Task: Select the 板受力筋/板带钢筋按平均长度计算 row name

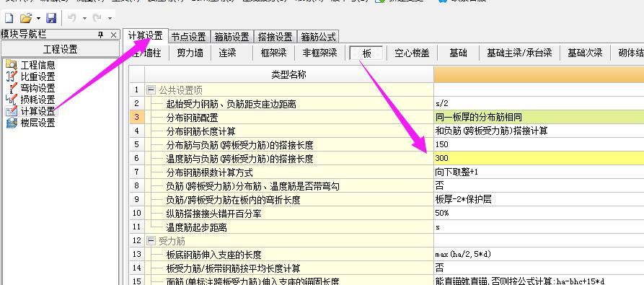Action: point(233,268)
